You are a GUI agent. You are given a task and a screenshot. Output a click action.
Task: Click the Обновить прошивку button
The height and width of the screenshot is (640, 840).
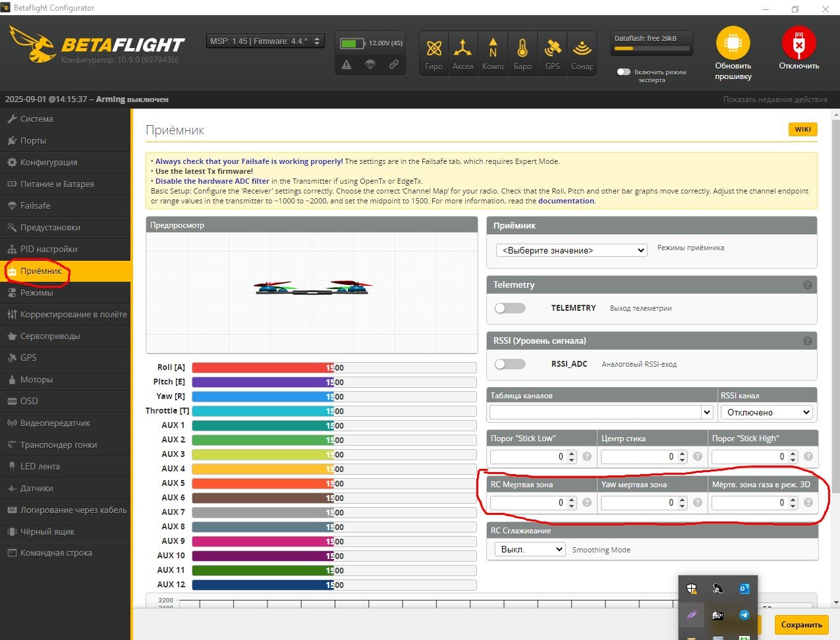733,54
